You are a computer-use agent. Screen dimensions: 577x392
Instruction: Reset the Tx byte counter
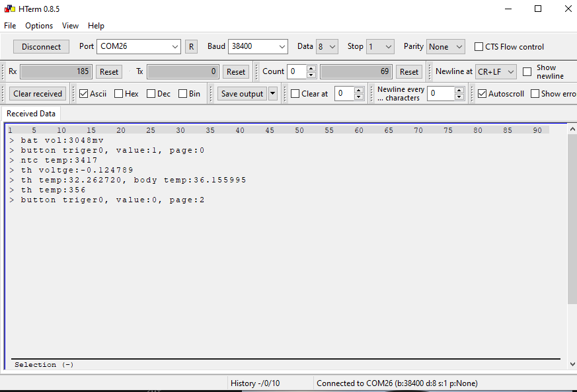236,72
